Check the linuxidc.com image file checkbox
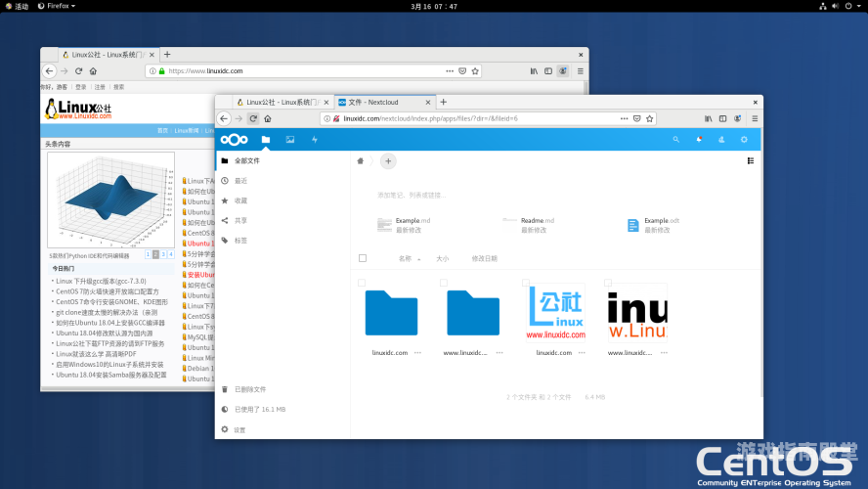The image size is (868, 489). click(525, 283)
